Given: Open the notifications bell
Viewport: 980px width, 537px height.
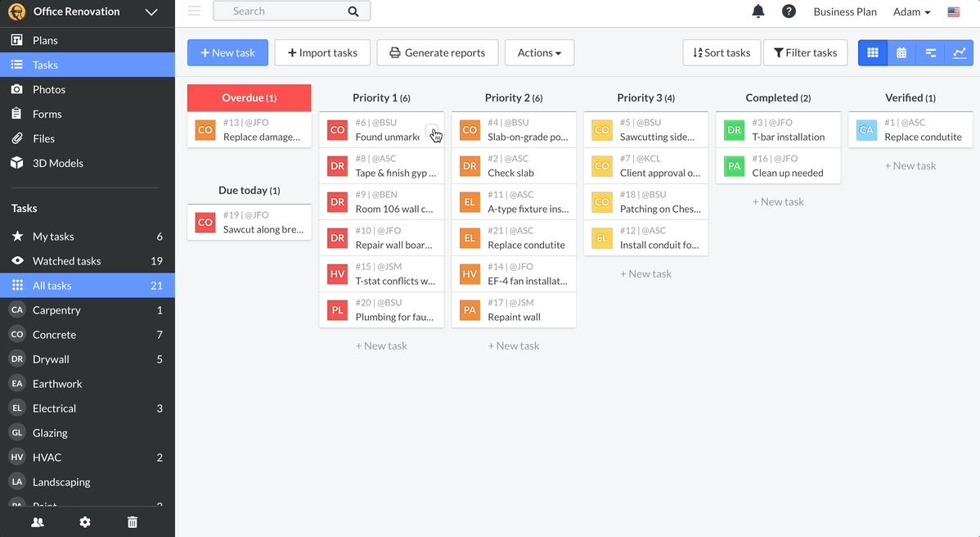Looking at the screenshot, I should (x=758, y=11).
